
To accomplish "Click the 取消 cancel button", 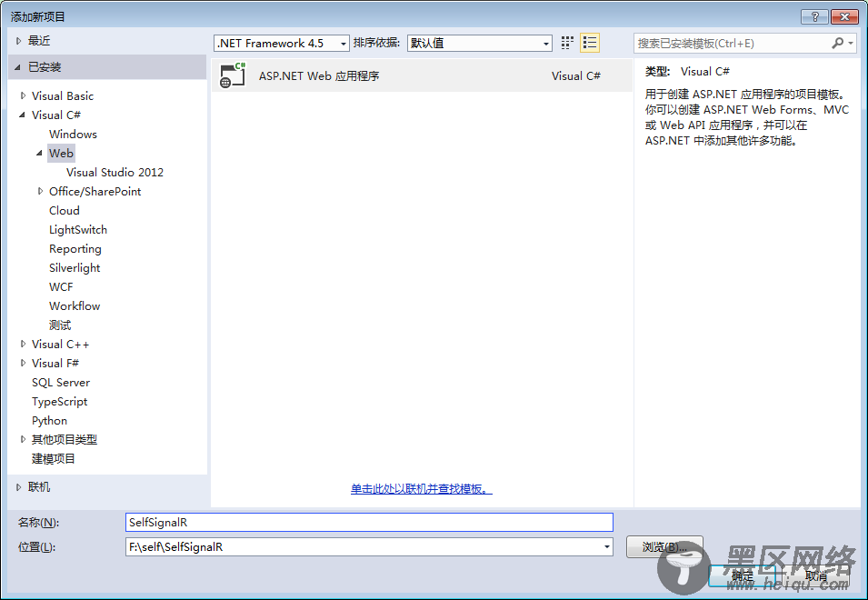I will point(816,576).
